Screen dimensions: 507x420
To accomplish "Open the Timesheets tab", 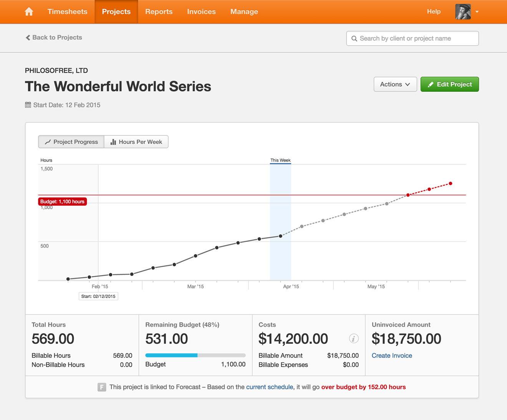I will coord(67,12).
